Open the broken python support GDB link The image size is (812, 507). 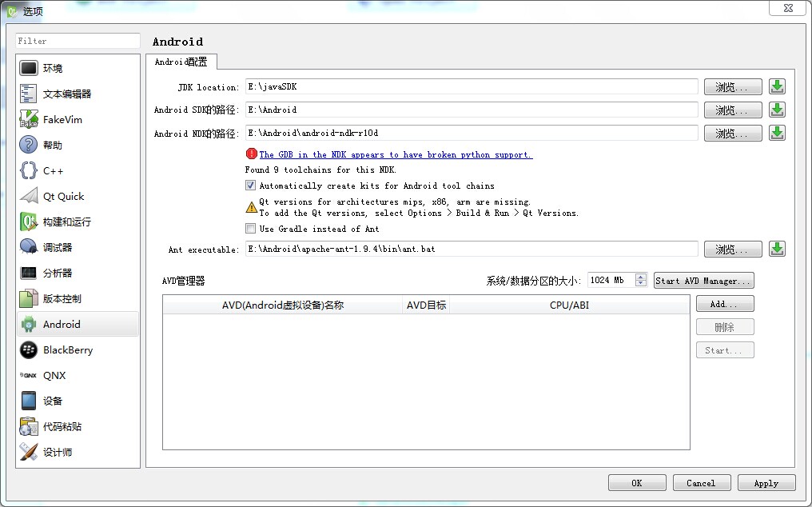396,154
